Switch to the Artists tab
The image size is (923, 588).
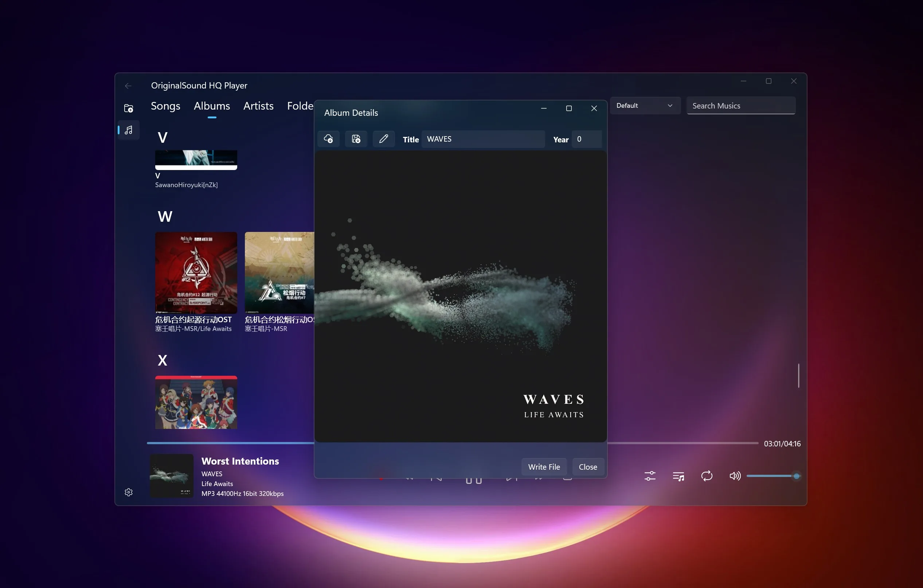[x=259, y=106]
